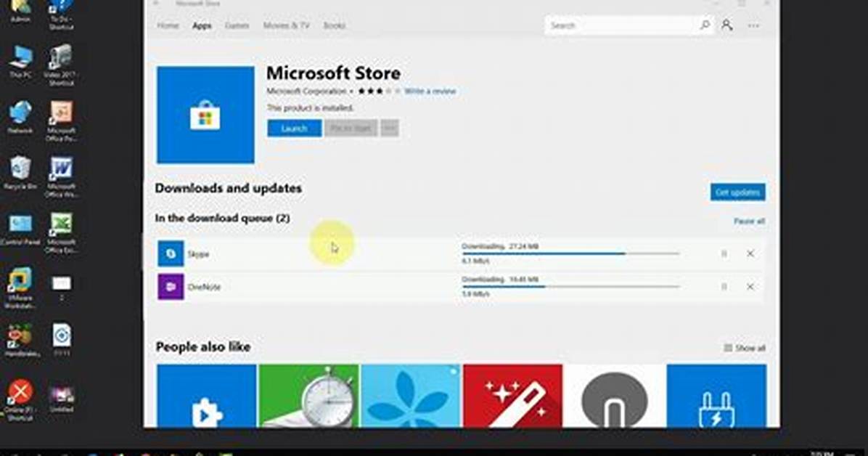Select the Network desktop icon
Viewport: 868px width, 456px height.
(x=20, y=118)
